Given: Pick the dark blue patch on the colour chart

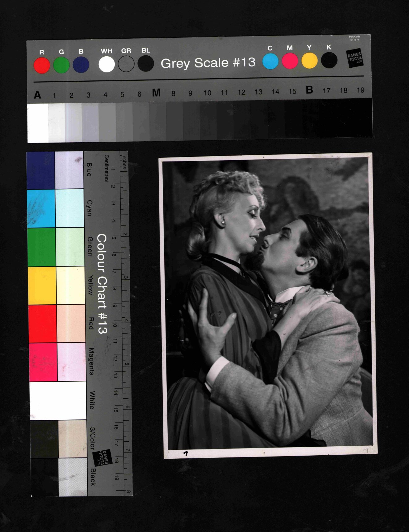Looking at the screenshot, I should pos(41,170).
